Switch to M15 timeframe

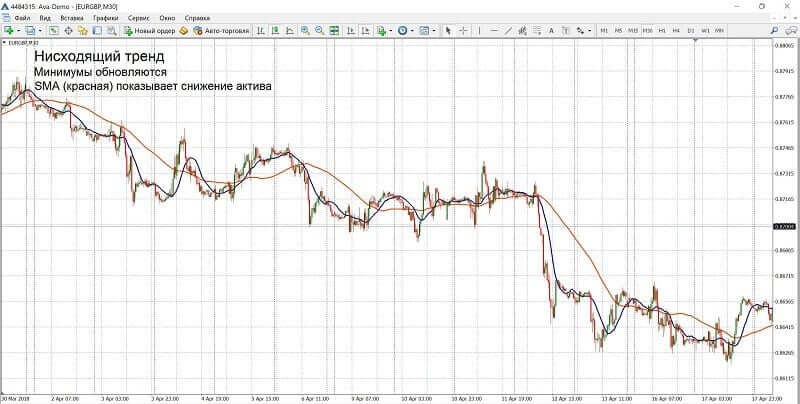coord(633,31)
